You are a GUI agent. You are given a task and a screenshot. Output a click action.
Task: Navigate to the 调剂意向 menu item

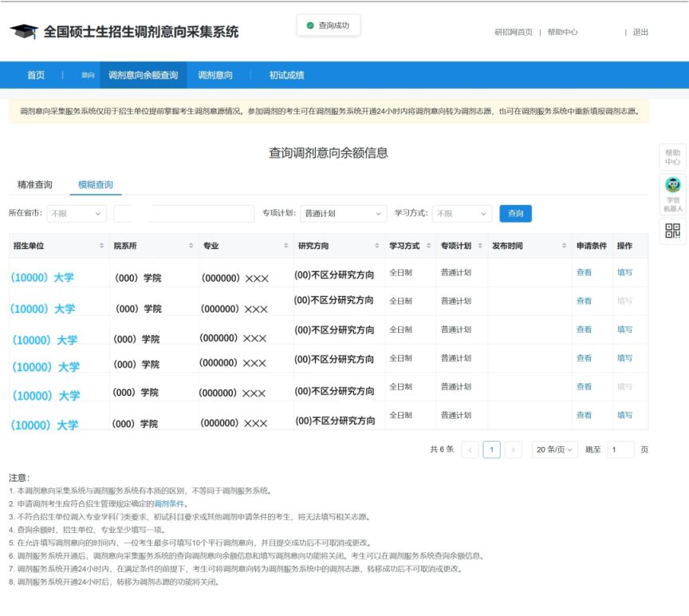[215, 75]
